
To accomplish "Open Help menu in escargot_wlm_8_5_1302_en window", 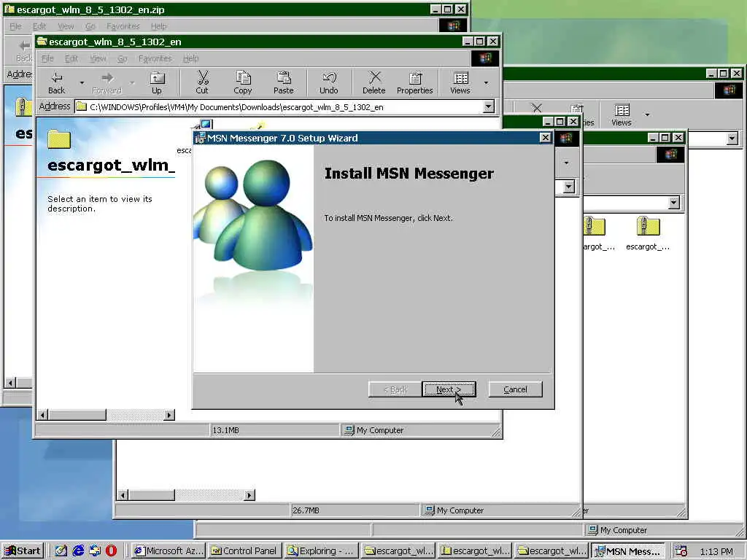I will 190,58.
